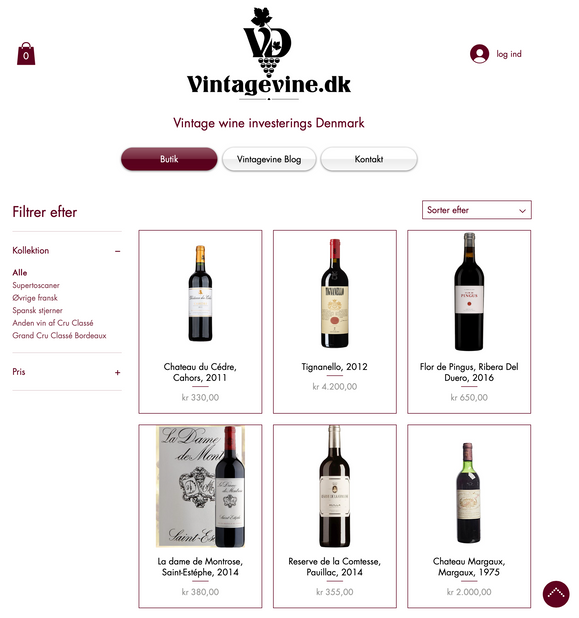Open La dame de Montrose product image
The image size is (579, 618).
pyautogui.click(x=200, y=487)
